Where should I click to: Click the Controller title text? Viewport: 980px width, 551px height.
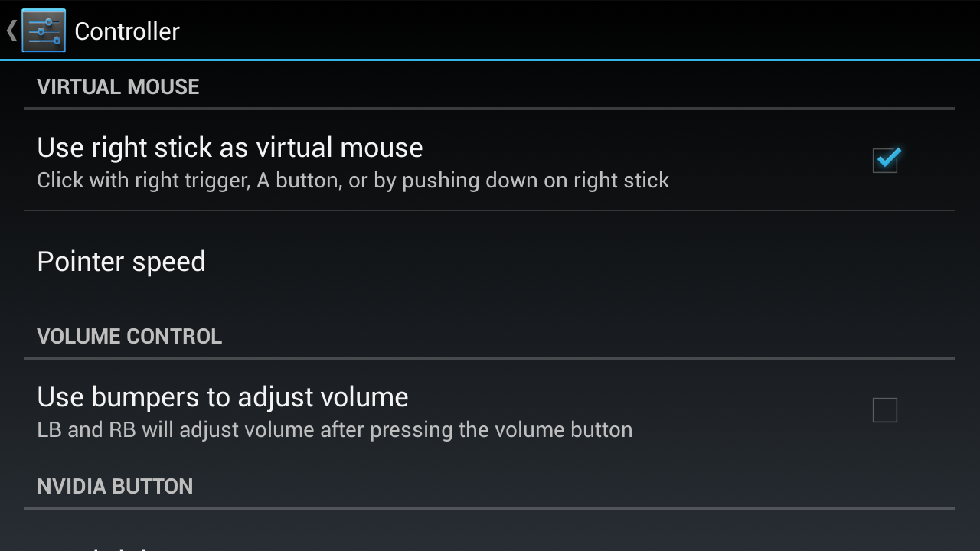click(127, 31)
